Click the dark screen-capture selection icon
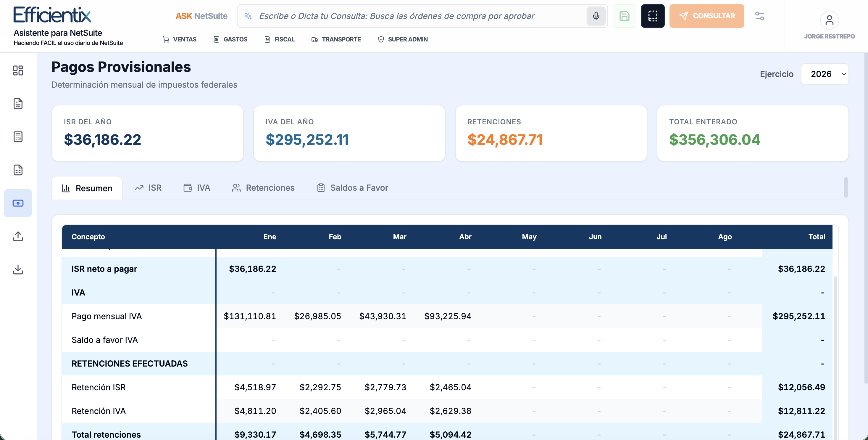This screenshot has height=440, width=868. click(x=653, y=16)
